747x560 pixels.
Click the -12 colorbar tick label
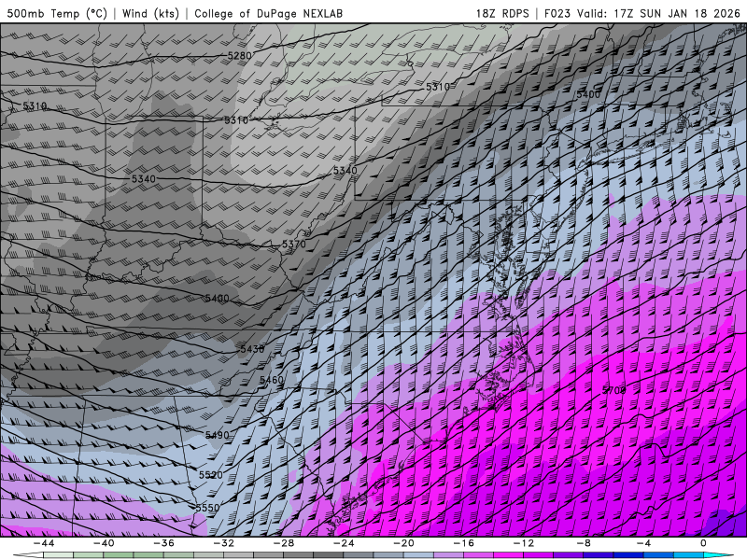524,543
